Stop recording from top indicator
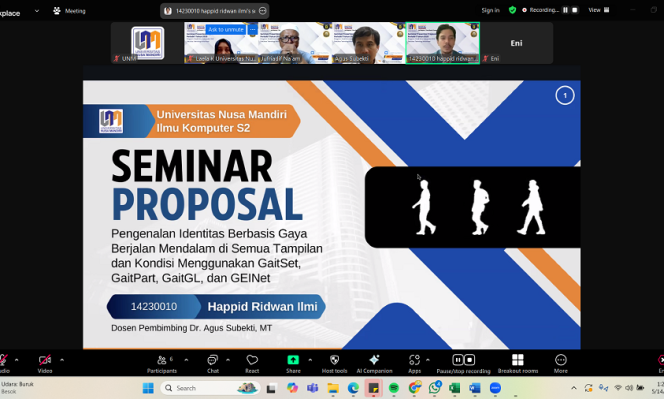Screen dimensions: 664x399 [575, 10]
